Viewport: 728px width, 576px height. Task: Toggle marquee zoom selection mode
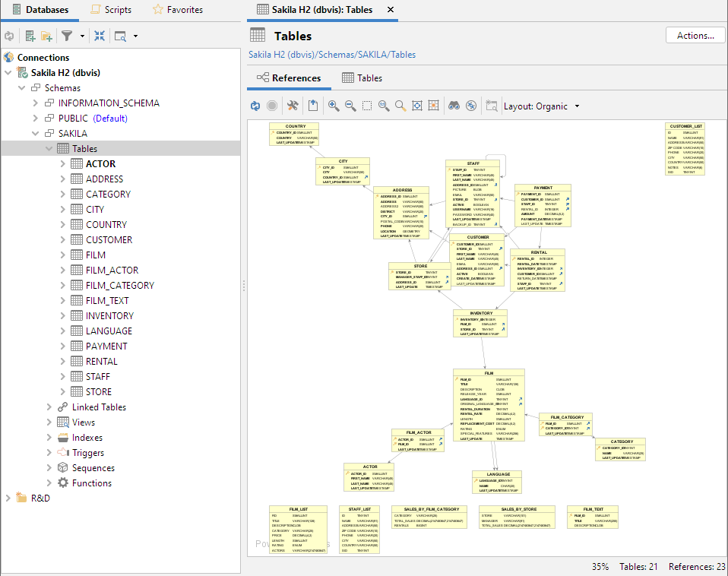pyautogui.click(x=366, y=106)
